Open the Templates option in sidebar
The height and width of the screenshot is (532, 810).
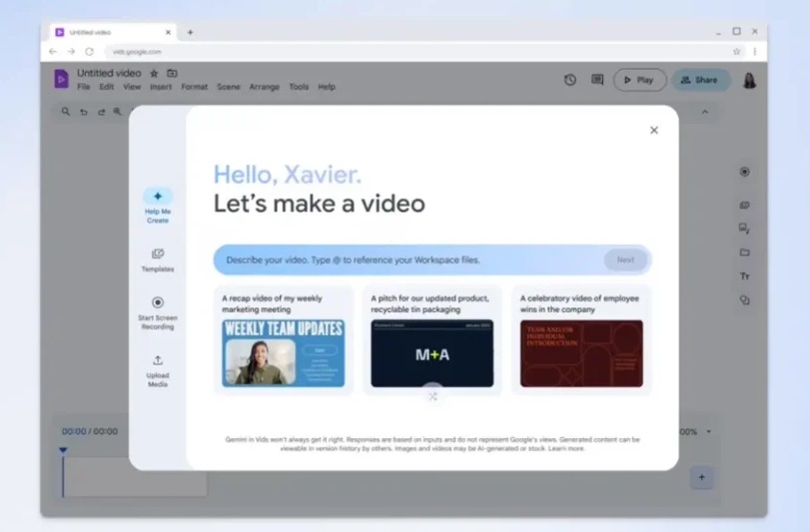click(x=157, y=254)
